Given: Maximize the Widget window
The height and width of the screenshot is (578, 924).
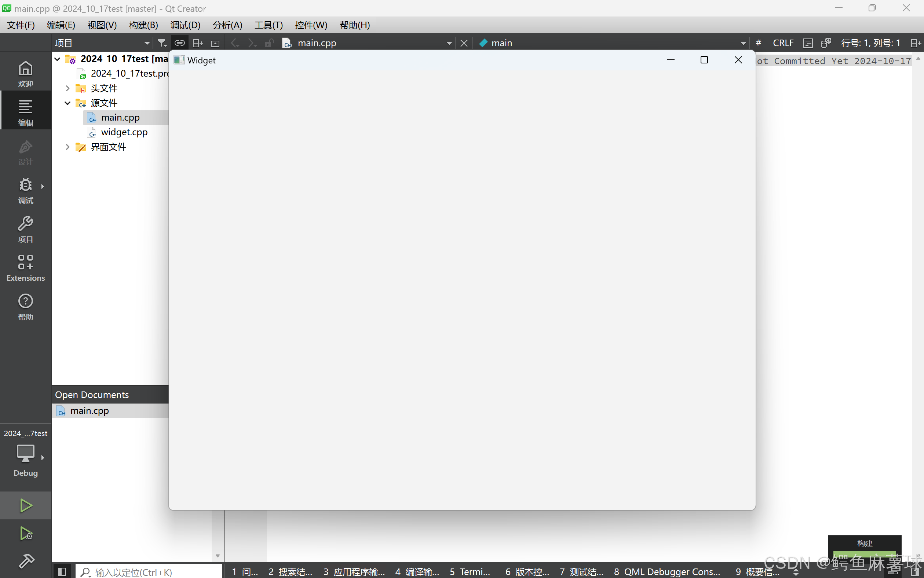Looking at the screenshot, I should point(704,60).
